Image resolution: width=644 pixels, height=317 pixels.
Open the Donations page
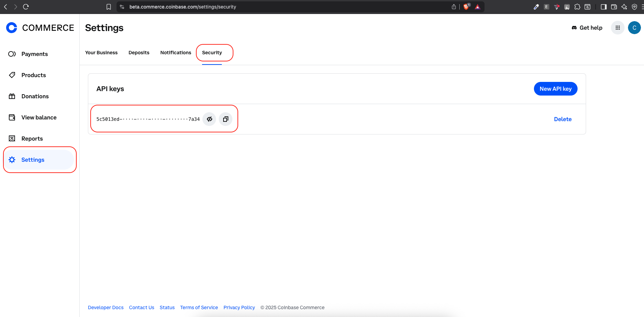(x=35, y=96)
